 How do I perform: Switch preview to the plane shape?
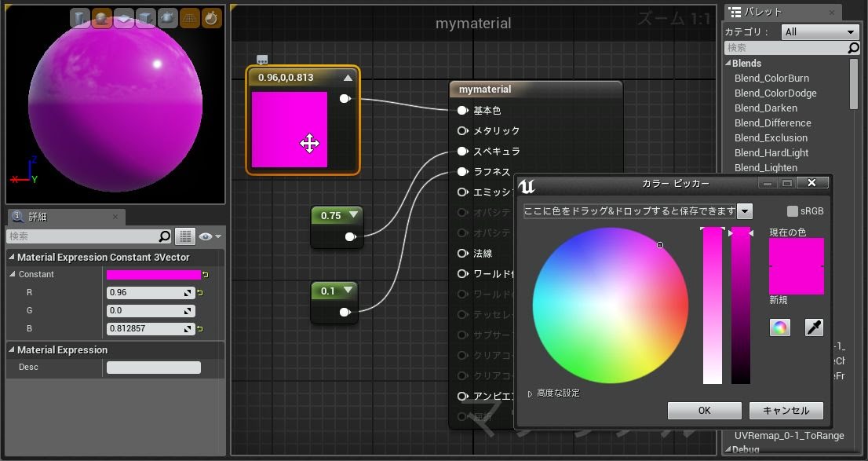coord(124,18)
